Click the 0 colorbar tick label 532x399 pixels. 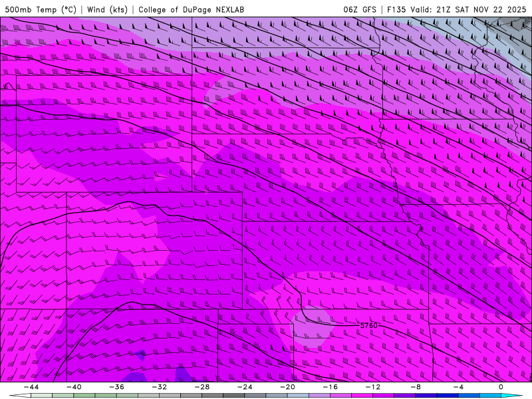[501, 387]
